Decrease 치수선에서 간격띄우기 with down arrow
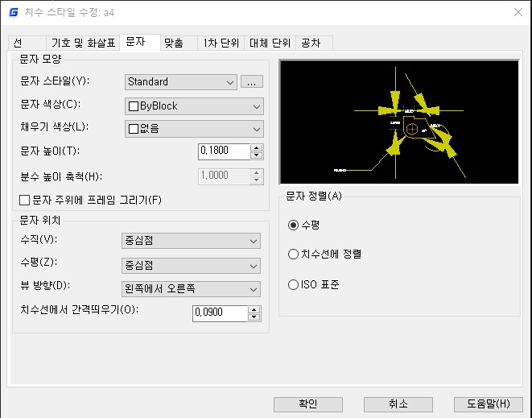 coord(254,317)
